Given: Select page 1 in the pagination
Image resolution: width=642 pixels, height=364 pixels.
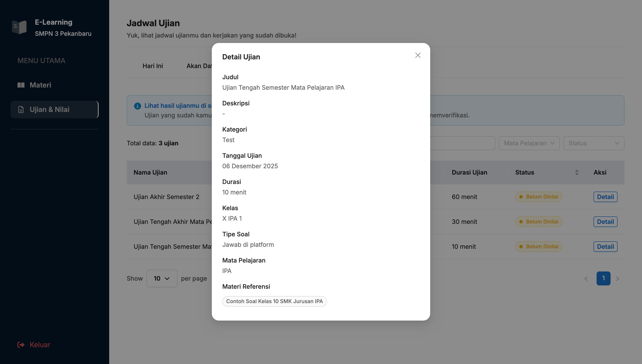Looking at the screenshot, I should [603, 278].
